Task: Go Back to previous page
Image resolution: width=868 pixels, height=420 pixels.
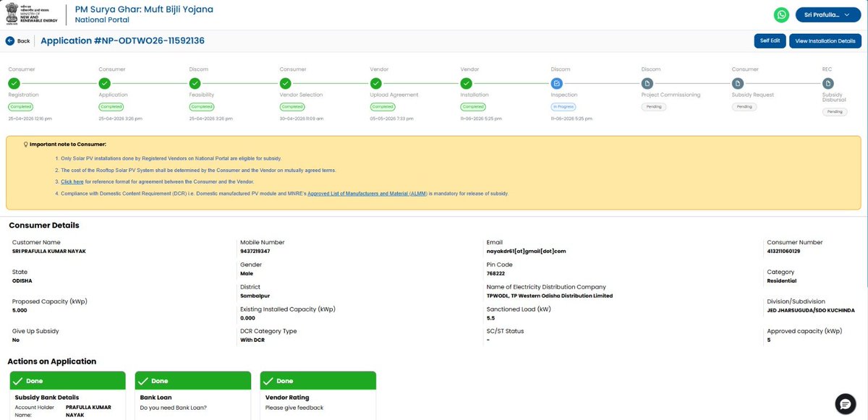Action: (18, 41)
